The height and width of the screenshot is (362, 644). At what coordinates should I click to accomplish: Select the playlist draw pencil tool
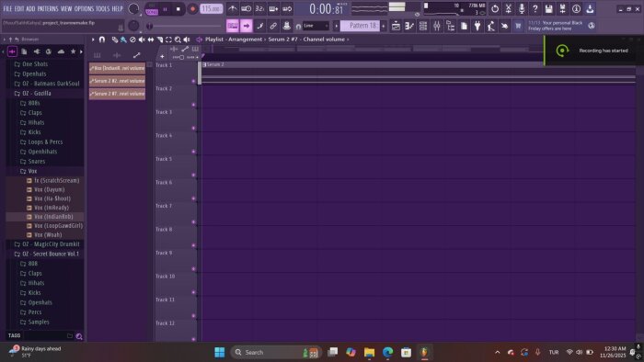[x=115, y=40]
